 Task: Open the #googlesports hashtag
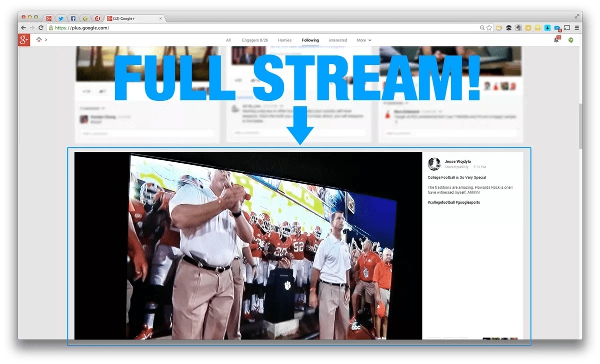point(467,202)
